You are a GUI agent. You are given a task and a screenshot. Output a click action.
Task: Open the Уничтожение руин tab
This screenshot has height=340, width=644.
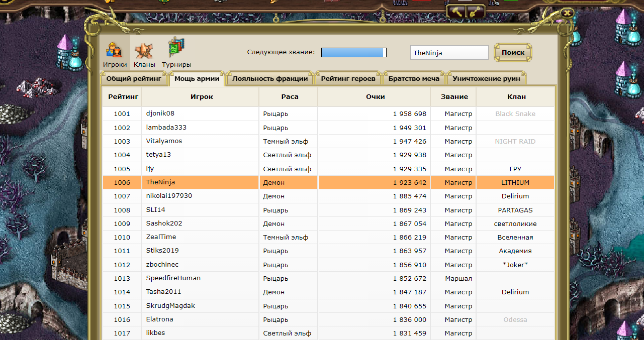pos(486,79)
